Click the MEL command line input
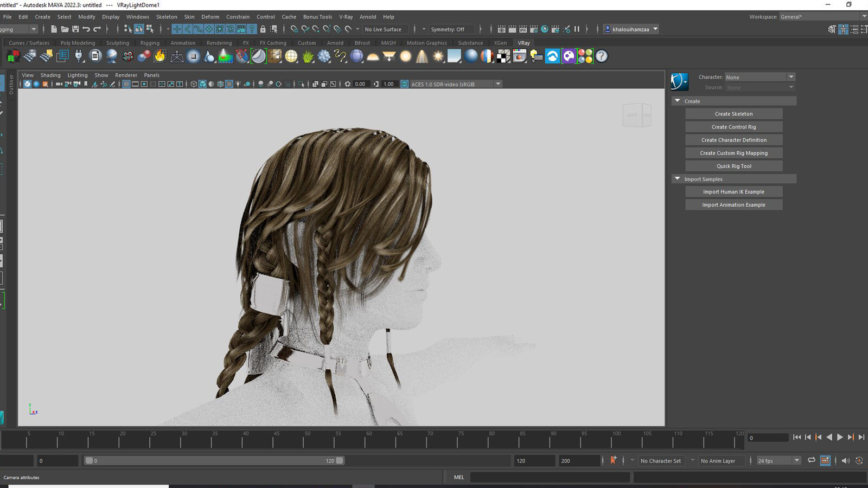This screenshot has width=868, height=488. click(x=550, y=477)
